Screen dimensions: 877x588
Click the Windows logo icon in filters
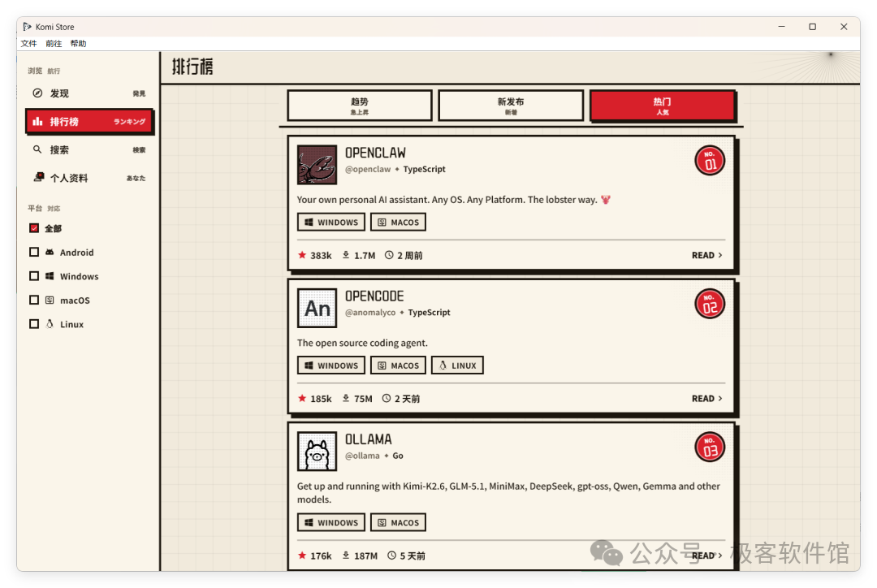[50, 276]
